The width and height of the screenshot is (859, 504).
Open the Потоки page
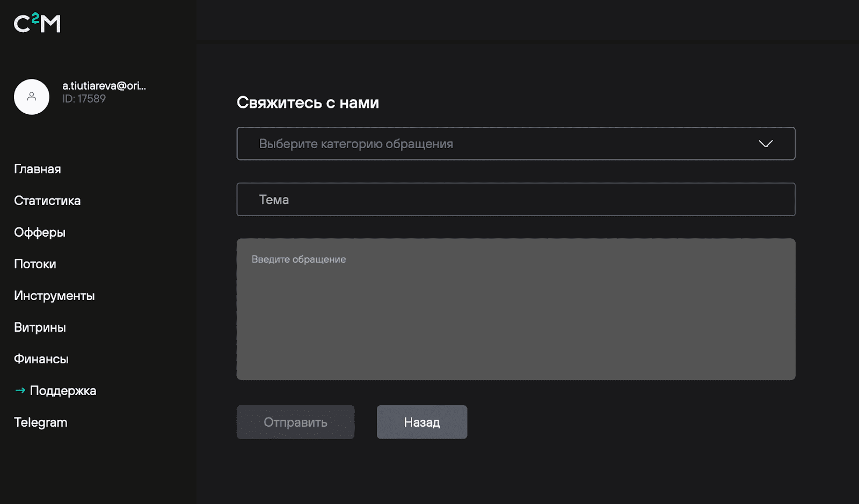click(x=34, y=264)
